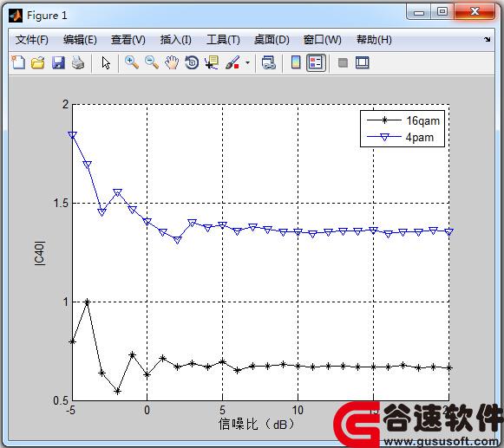Image resolution: width=504 pixels, height=448 pixels.
Task: Toggle the Insert Colorbar button
Action: [x=296, y=62]
